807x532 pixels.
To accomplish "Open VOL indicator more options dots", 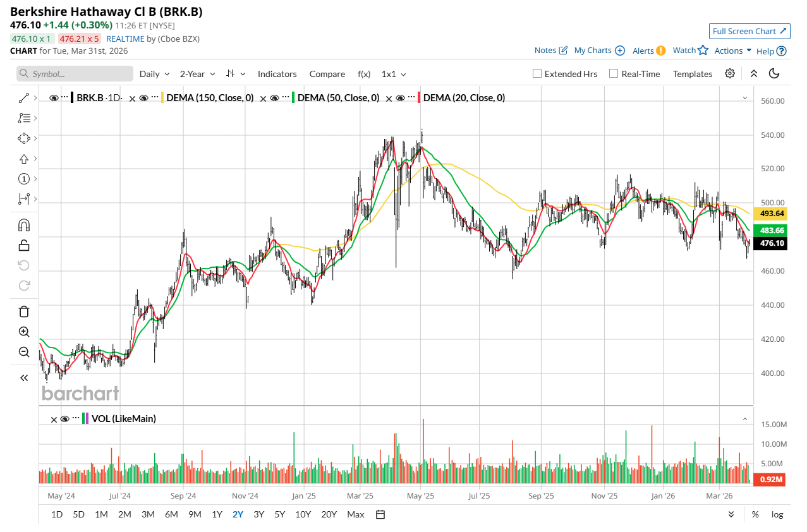I will pyautogui.click(x=76, y=418).
